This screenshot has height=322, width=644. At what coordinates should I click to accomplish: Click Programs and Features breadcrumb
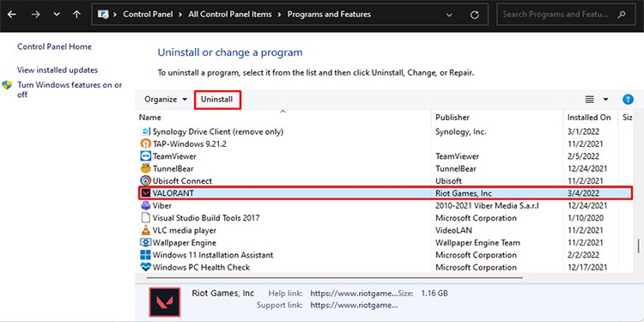pyautogui.click(x=329, y=14)
